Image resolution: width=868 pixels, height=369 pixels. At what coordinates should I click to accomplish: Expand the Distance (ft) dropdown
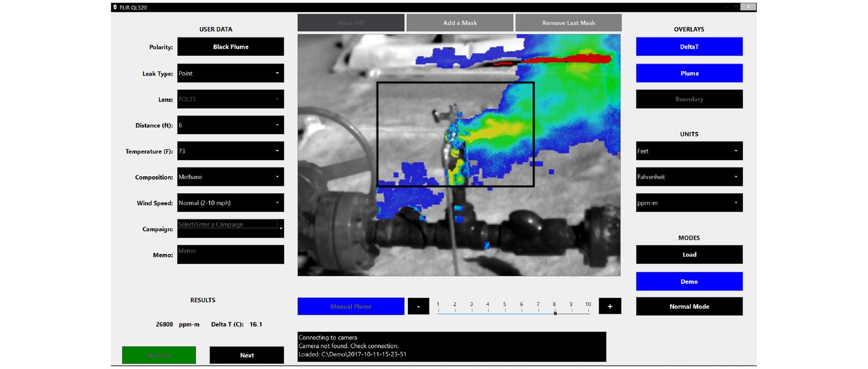[231, 125]
